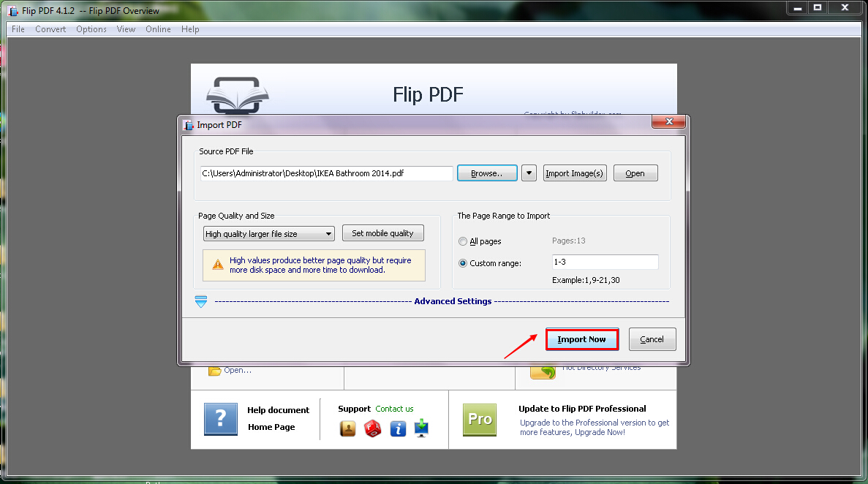Viewport: 868px width, 484px height.
Task: Open the Help document link
Action: 279,410
